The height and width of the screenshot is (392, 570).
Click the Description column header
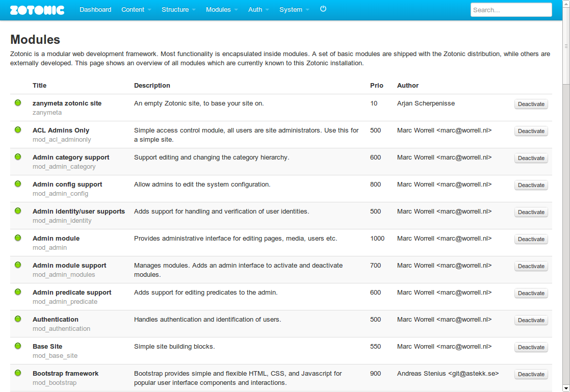pyautogui.click(x=152, y=85)
